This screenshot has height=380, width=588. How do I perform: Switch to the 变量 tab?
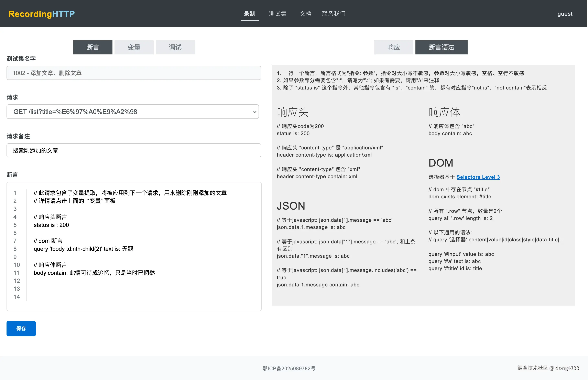coord(134,47)
